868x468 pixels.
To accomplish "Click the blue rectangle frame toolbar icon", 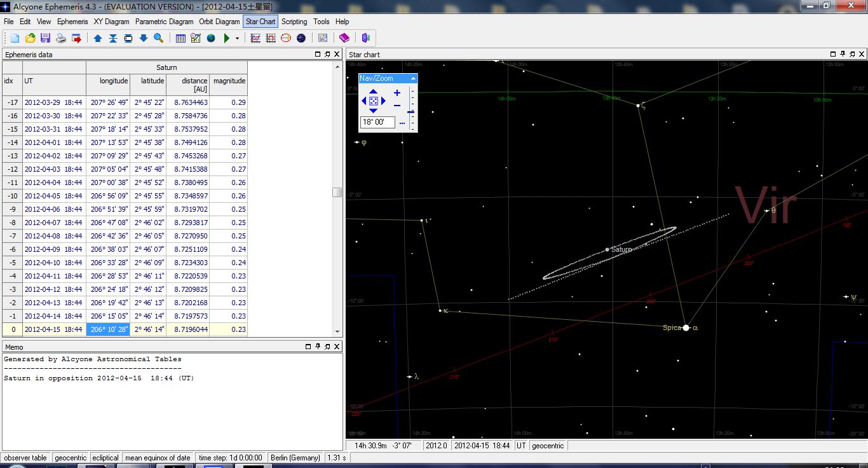I will coord(128,38).
